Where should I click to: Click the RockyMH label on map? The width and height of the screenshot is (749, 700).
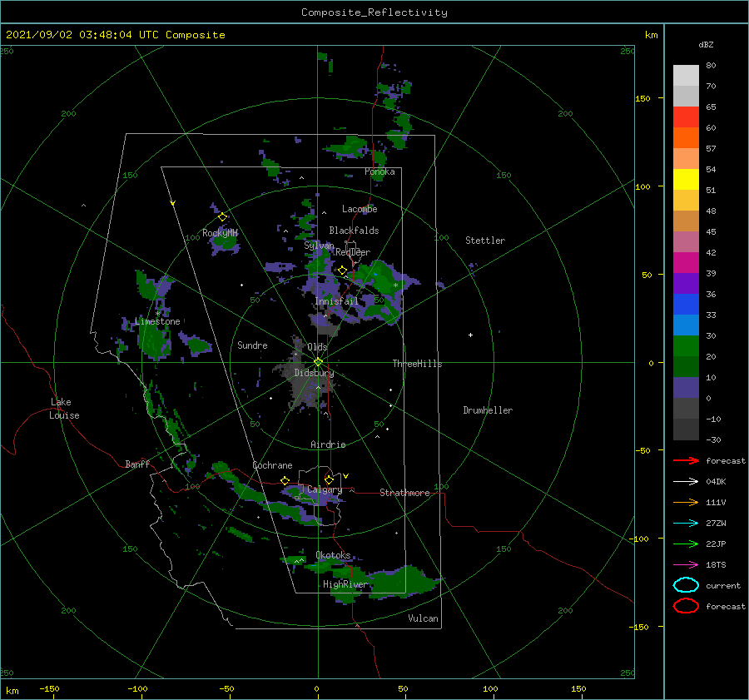coord(220,233)
